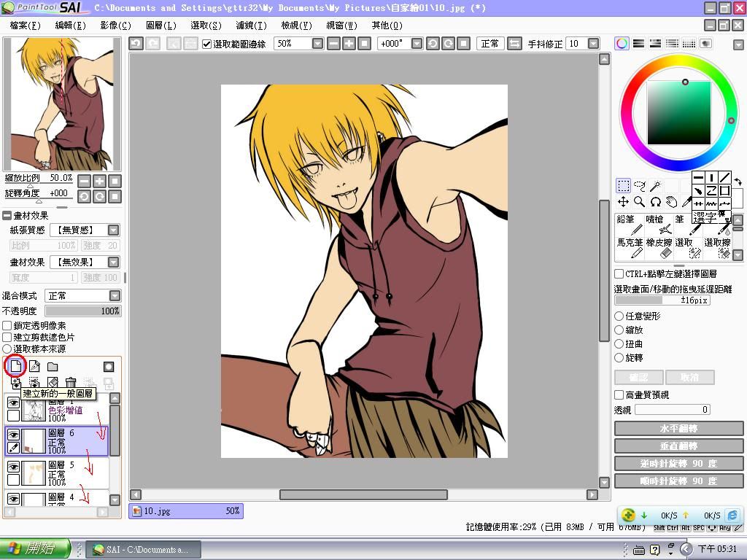Open the 圖層(L) menu
The image size is (747, 560).
click(161, 26)
